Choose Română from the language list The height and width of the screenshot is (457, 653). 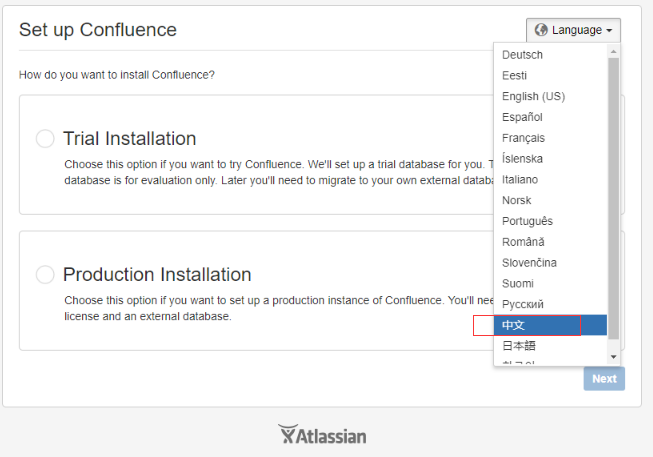[x=550, y=242]
